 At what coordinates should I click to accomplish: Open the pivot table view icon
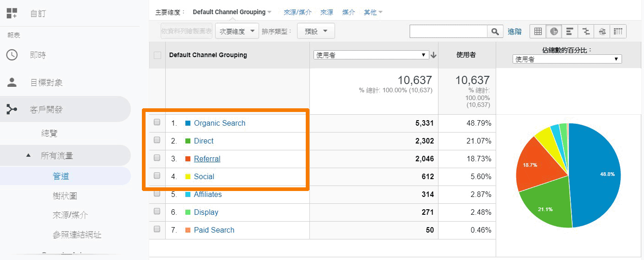(x=618, y=31)
